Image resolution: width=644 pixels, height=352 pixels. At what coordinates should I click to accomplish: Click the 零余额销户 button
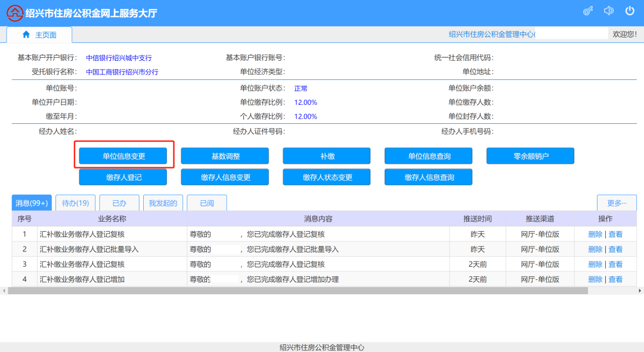coord(530,156)
